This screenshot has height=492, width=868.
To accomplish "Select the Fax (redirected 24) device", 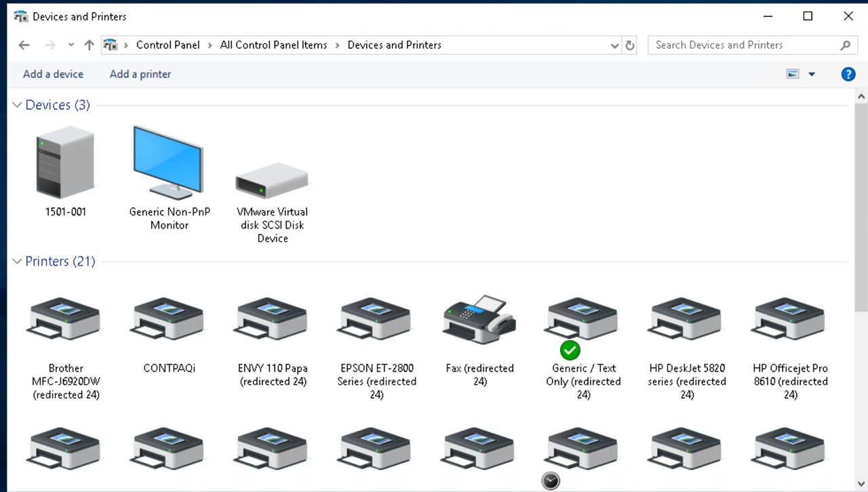I will tap(479, 319).
